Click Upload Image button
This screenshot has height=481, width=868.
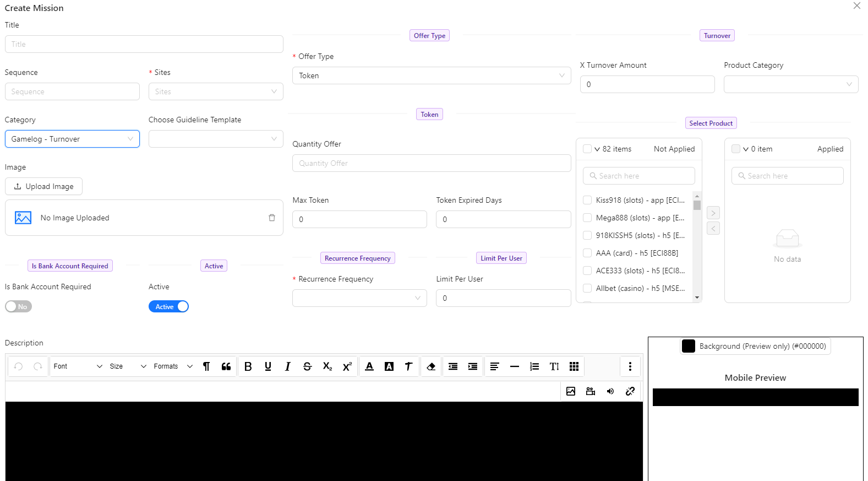[43, 186]
